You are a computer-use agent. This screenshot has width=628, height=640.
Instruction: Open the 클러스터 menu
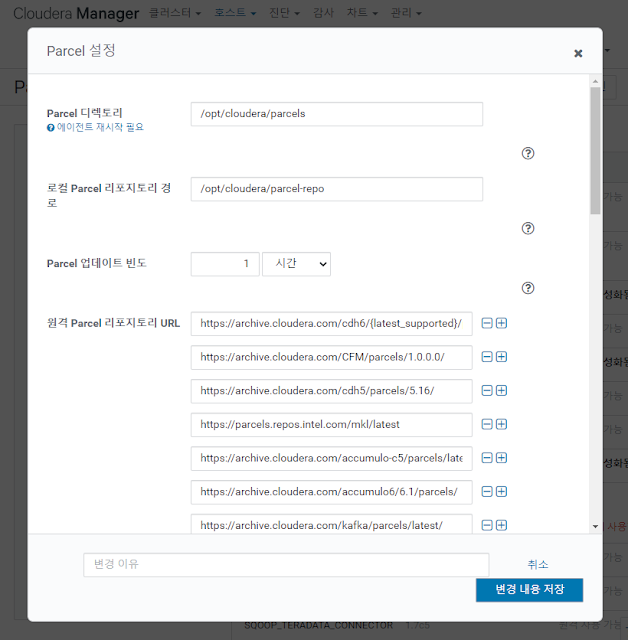click(x=175, y=13)
